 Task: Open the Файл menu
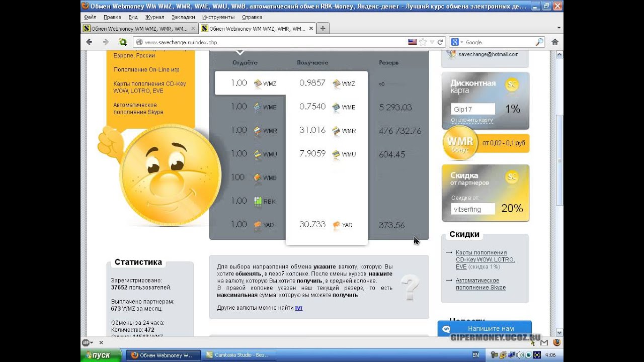tap(90, 17)
